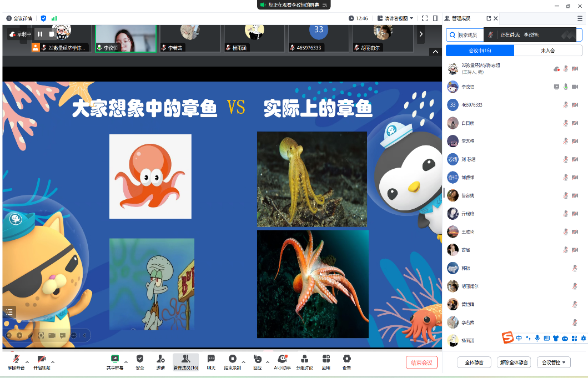Click the 全体静音 mute all button
Viewport: 588px width, 378px height.
pyautogui.click(x=474, y=362)
